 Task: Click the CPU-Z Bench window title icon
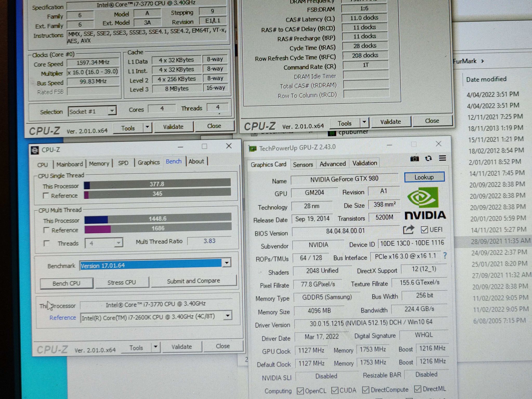(35, 150)
